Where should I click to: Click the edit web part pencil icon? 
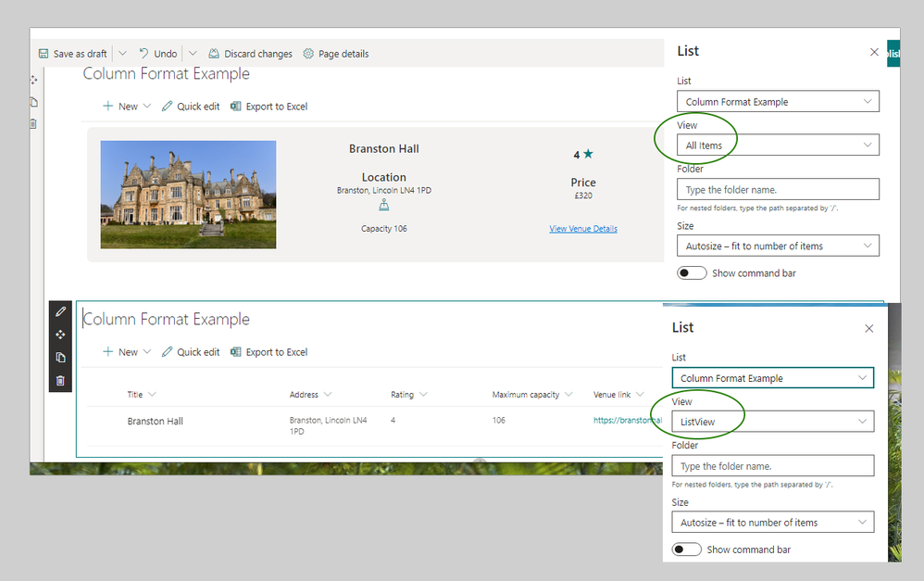coord(60,311)
